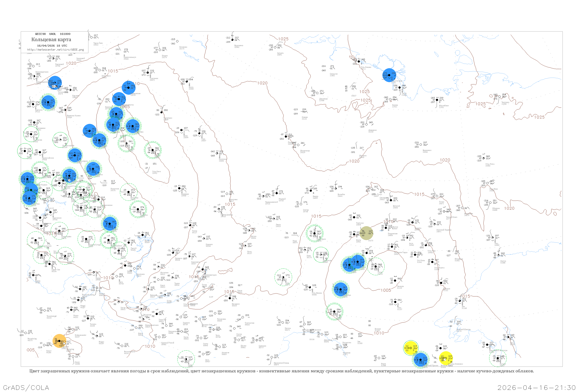Click the Russian legend caption below the map
Image resolution: width=588 pixels, height=392 pixels.
tap(281, 371)
